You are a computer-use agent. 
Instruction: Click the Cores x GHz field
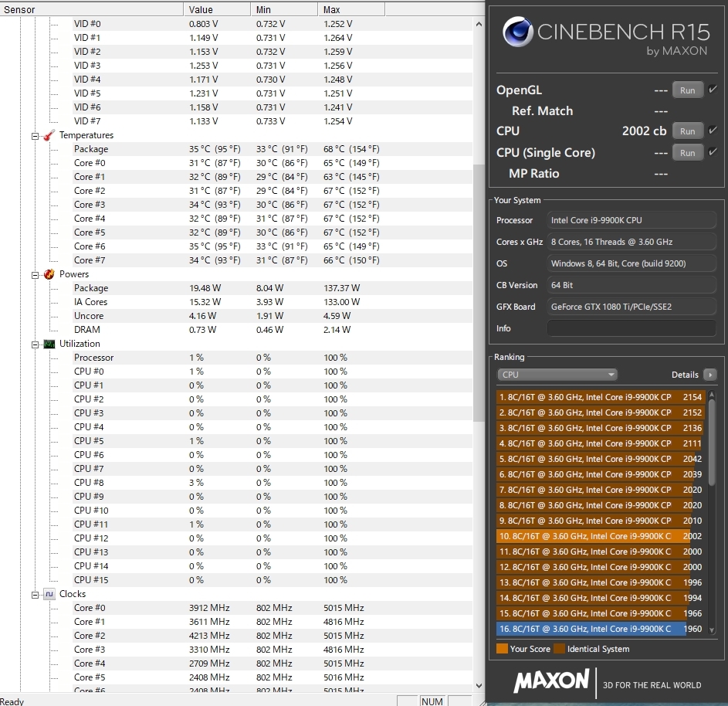click(x=631, y=242)
